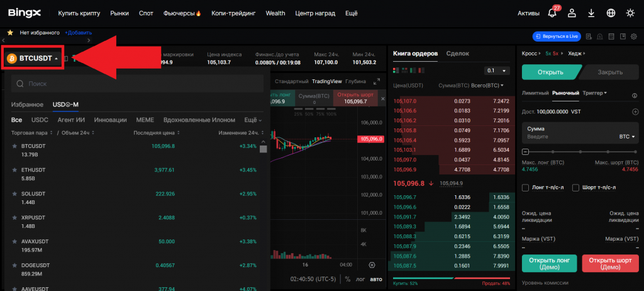Expand the Триггер order type dropdown

point(595,93)
